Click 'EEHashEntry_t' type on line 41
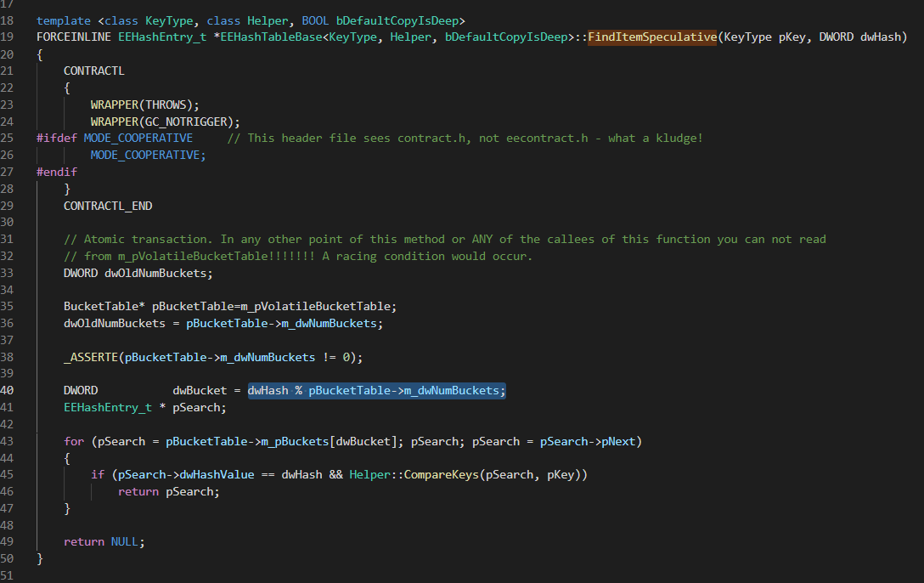924x583 pixels. [108, 407]
